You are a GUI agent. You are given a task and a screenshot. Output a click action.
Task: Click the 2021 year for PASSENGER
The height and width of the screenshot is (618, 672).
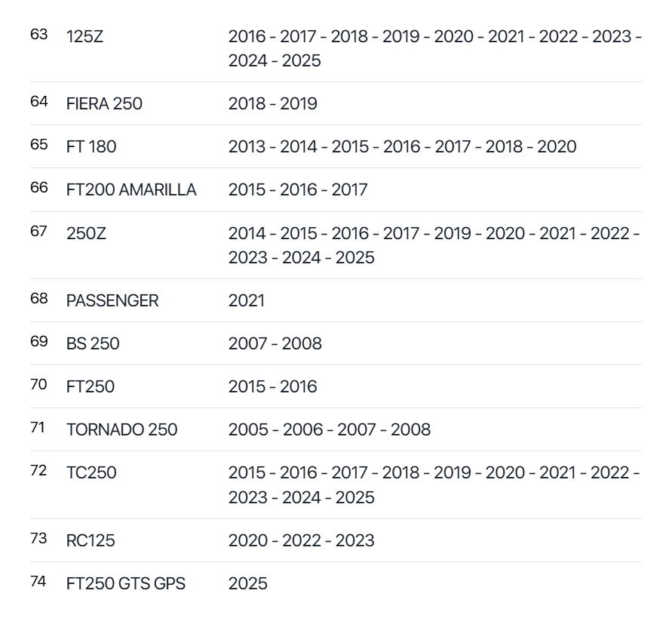point(247,300)
